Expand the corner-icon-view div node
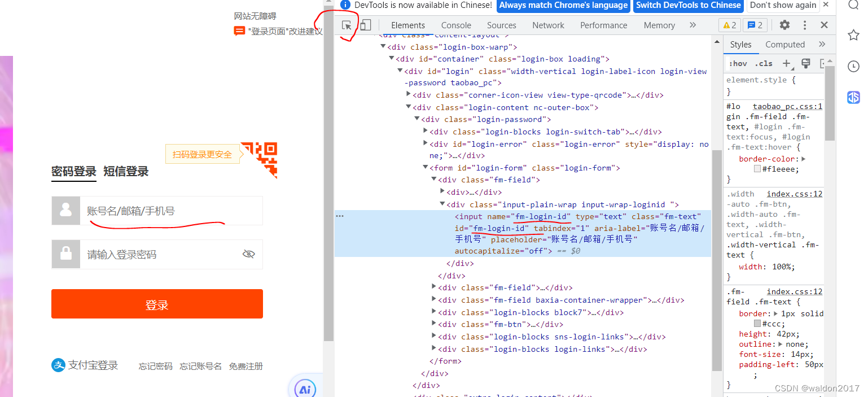This screenshot has height=397, width=868. pos(409,95)
